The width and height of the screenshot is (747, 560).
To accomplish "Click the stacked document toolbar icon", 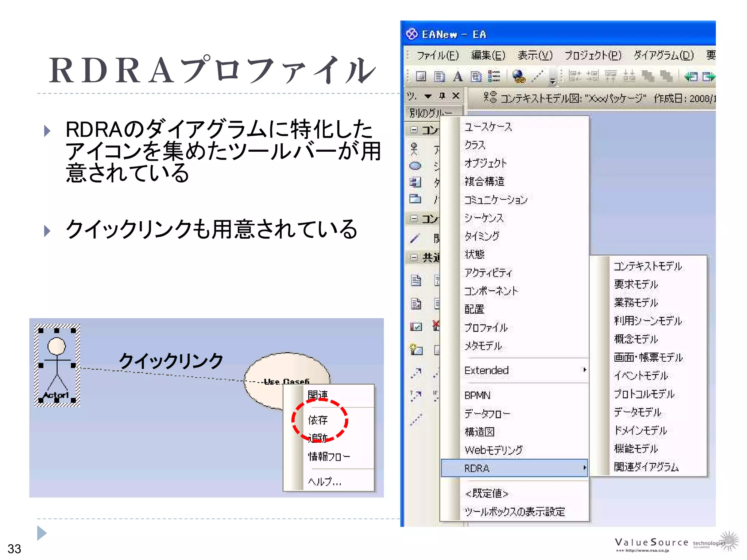I will coord(476,77).
